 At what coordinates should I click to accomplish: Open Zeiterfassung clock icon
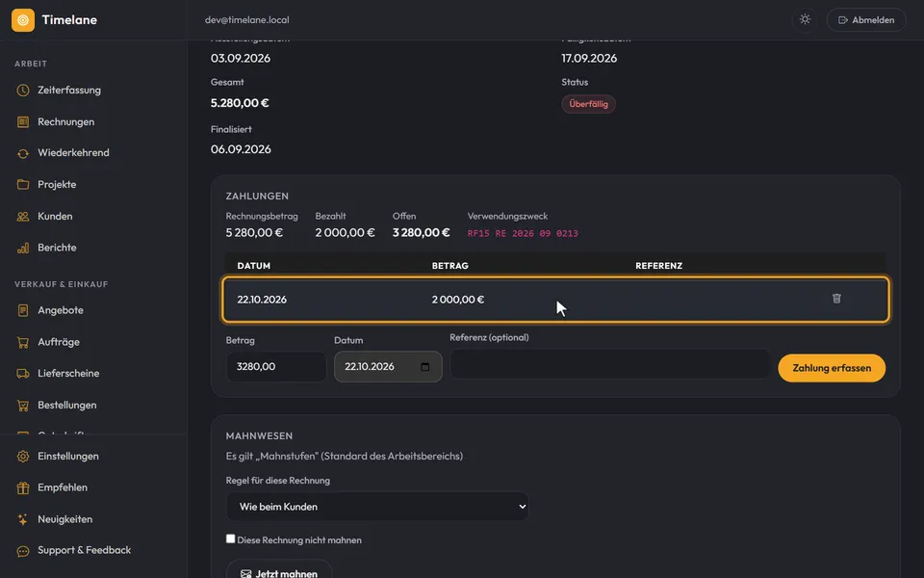click(23, 91)
